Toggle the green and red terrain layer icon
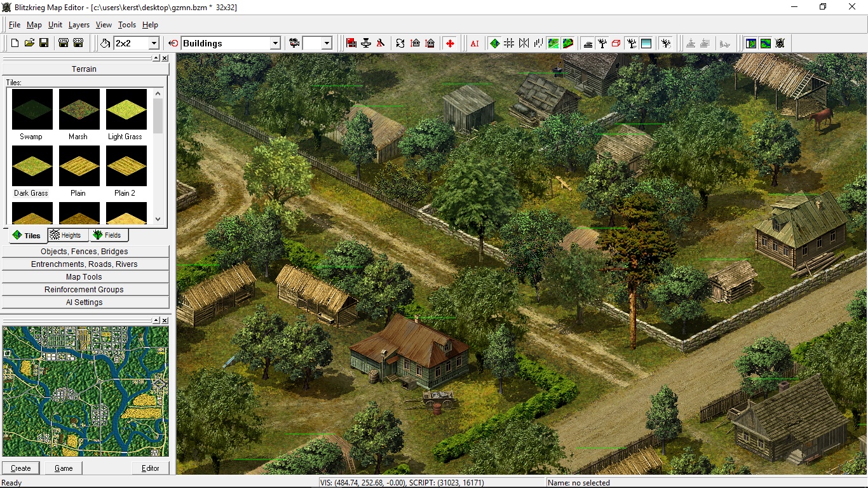The height and width of the screenshot is (488, 868). tap(568, 43)
